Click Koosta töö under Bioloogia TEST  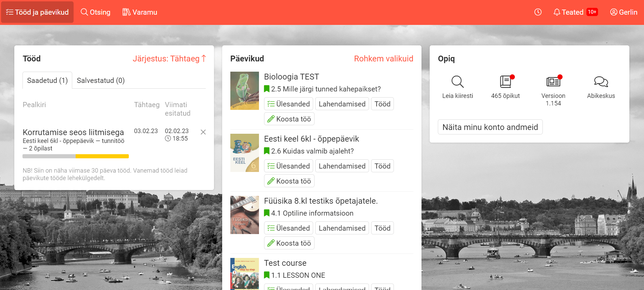pos(289,119)
